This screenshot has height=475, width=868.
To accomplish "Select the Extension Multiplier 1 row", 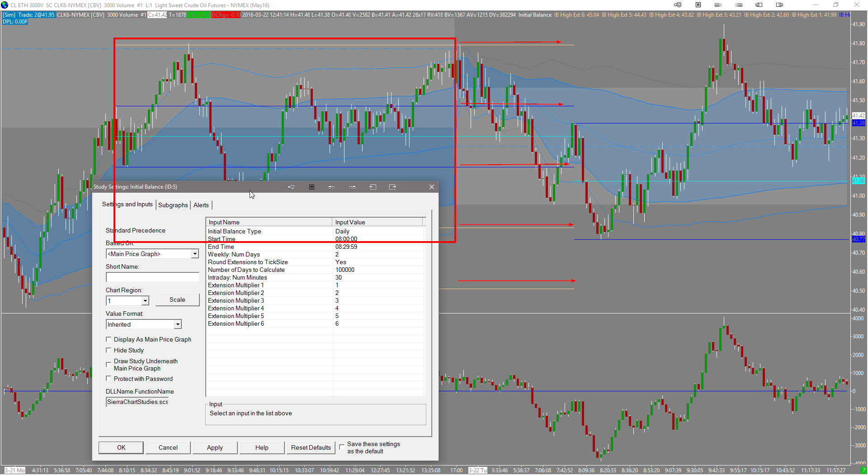I will point(315,285).
